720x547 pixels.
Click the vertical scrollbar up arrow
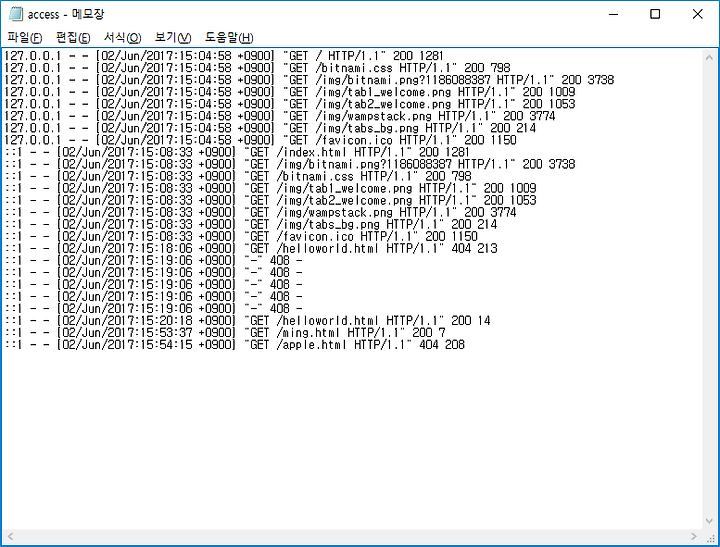point(709,57)
